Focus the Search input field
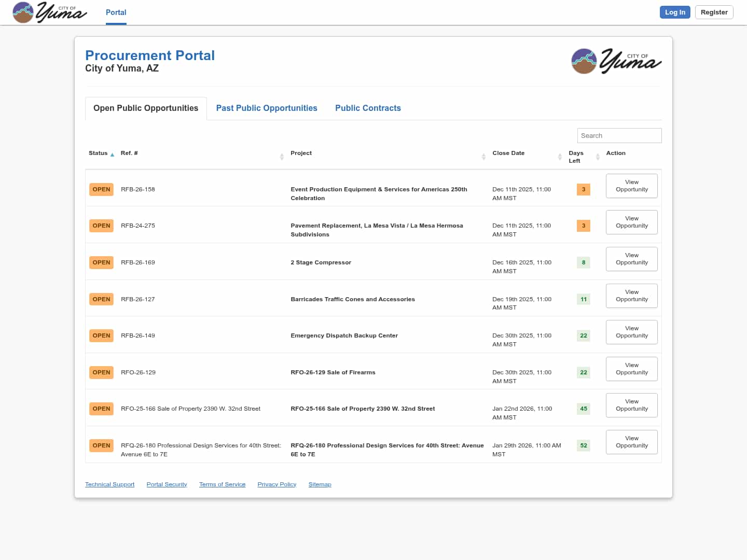This screenshot has width=747, height=560. tap(619, 135)
